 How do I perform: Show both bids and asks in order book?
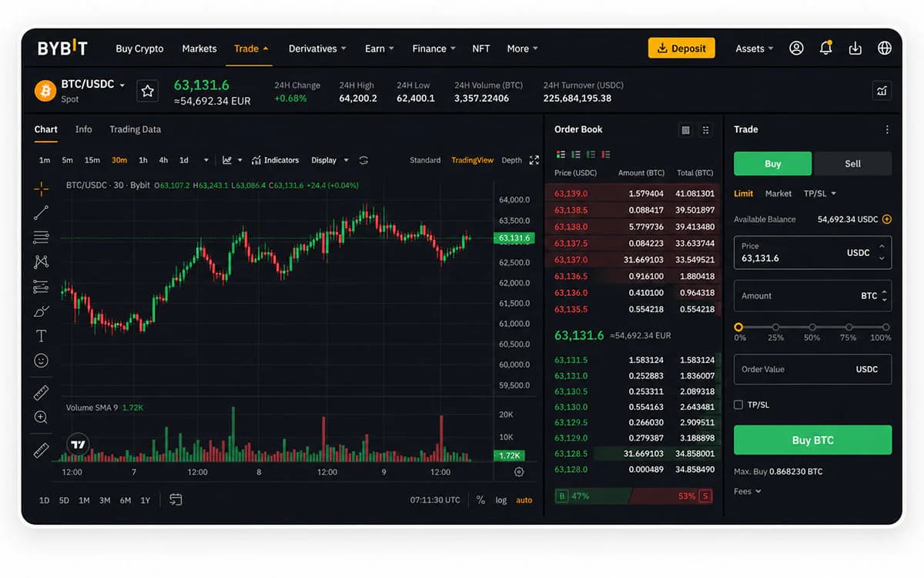click(560, 155)
